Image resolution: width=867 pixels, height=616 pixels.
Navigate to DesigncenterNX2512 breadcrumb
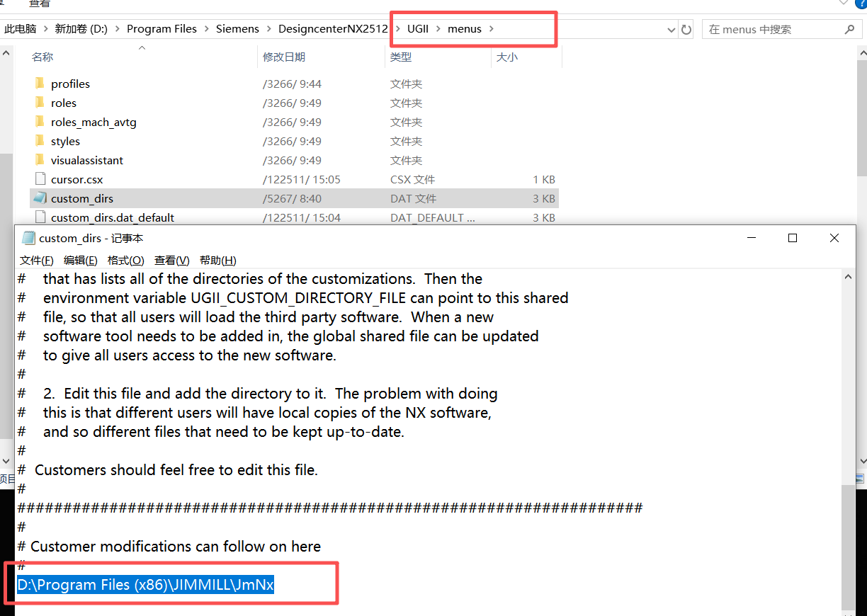pos(333,29)
